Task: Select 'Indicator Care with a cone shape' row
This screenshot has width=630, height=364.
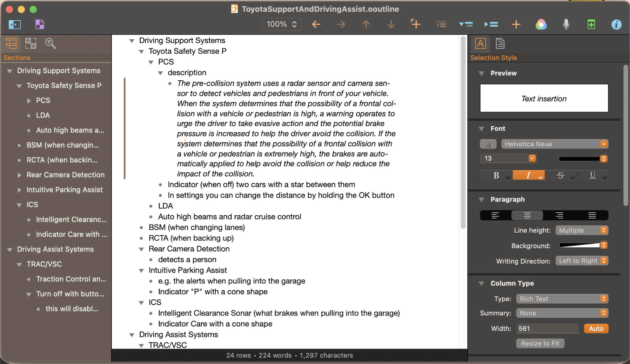Action: 215,324
